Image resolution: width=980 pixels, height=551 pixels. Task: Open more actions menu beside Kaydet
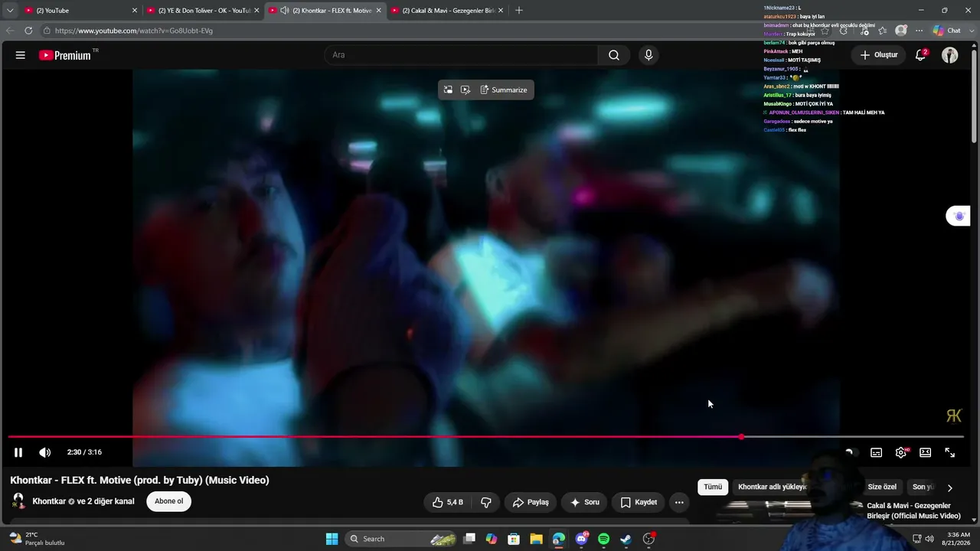pos(679,502)
